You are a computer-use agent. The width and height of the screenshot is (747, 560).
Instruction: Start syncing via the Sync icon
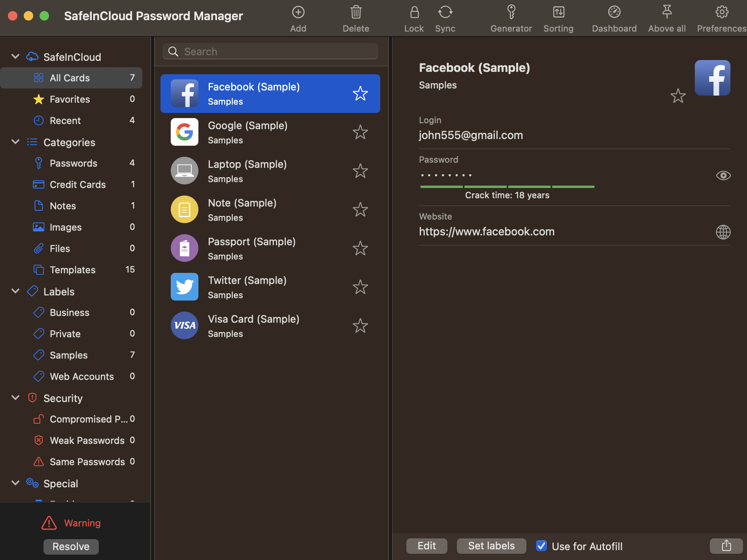coord(445,12)
